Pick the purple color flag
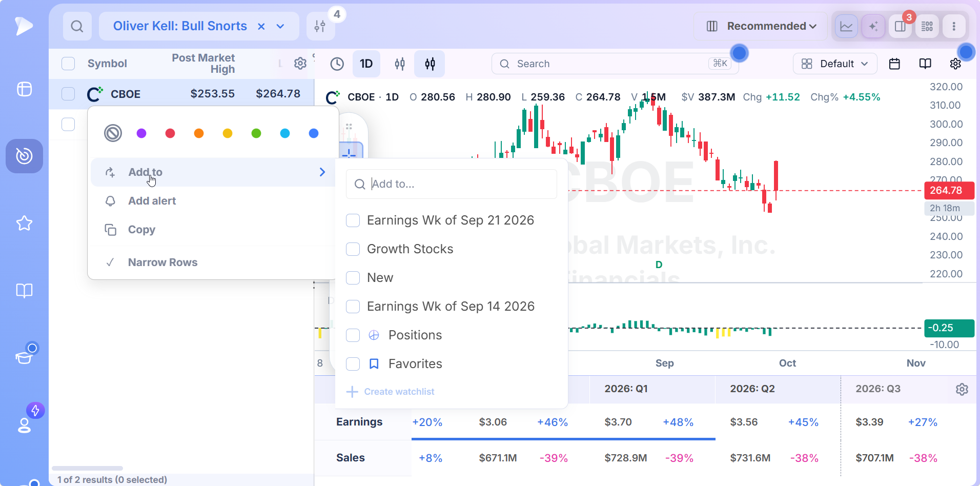This screenshot has width=980, height=486. 141,133
